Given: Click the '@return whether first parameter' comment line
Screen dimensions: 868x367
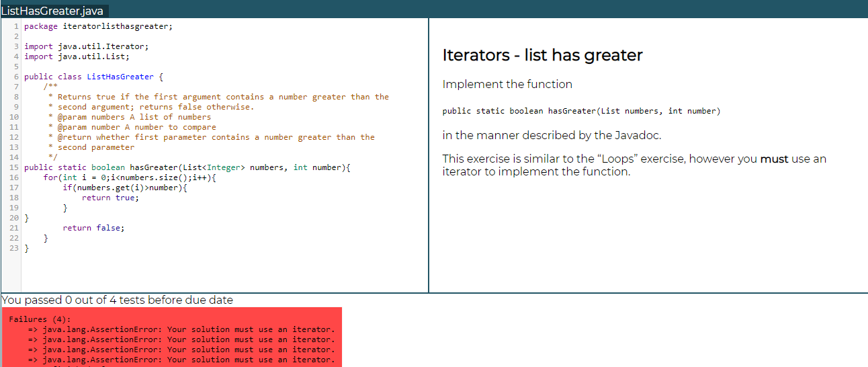Looking at the screenshot, I should point(212,137).
